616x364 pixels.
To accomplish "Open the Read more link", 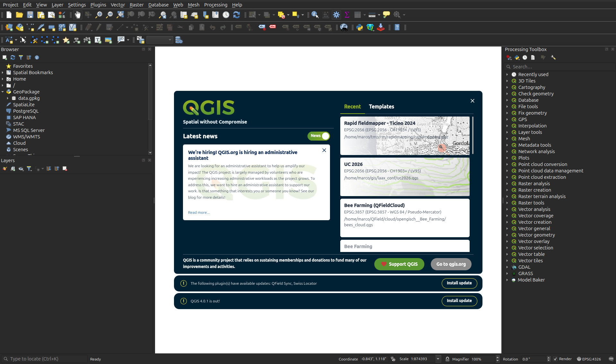I will [199, 212].
